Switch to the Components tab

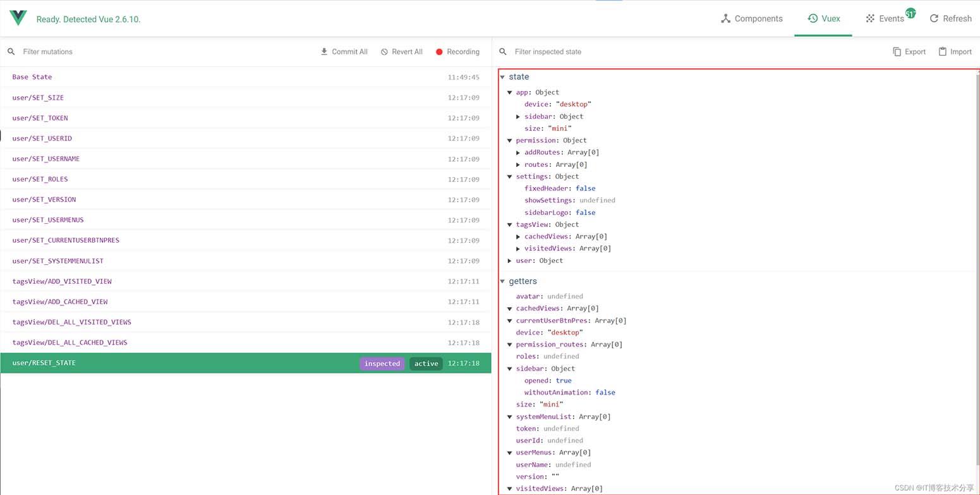point(751,19)
